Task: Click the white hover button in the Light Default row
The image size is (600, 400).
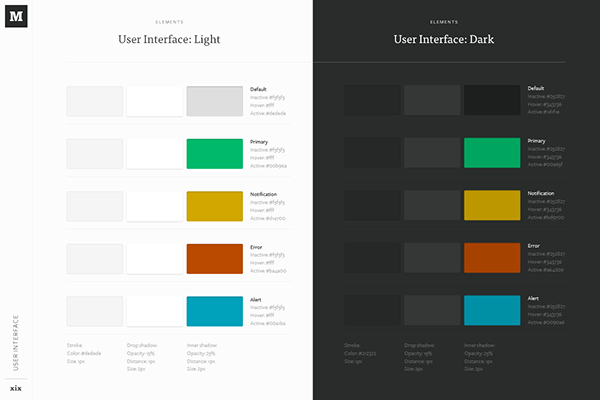Action: [x=155, y=101]
